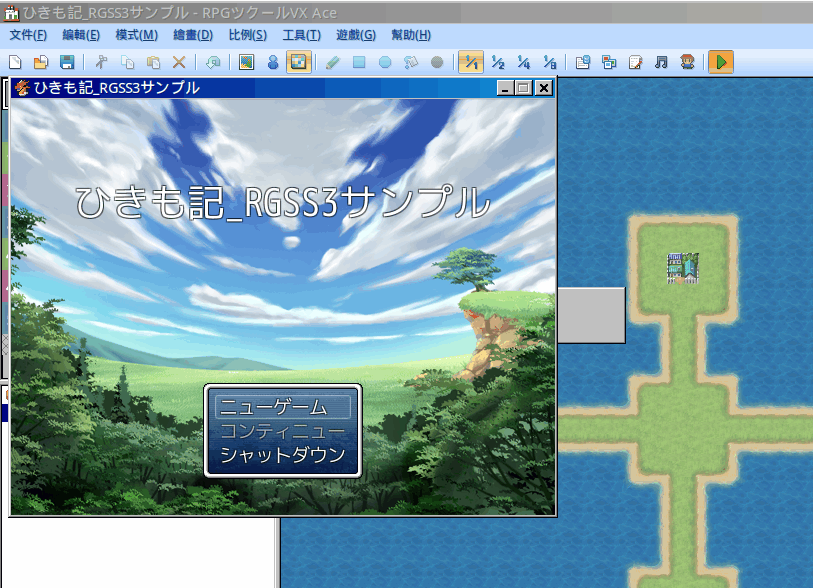The image size is (813, 588).
Task: Set map zoom to 1/8 scale
Action: 550,63
